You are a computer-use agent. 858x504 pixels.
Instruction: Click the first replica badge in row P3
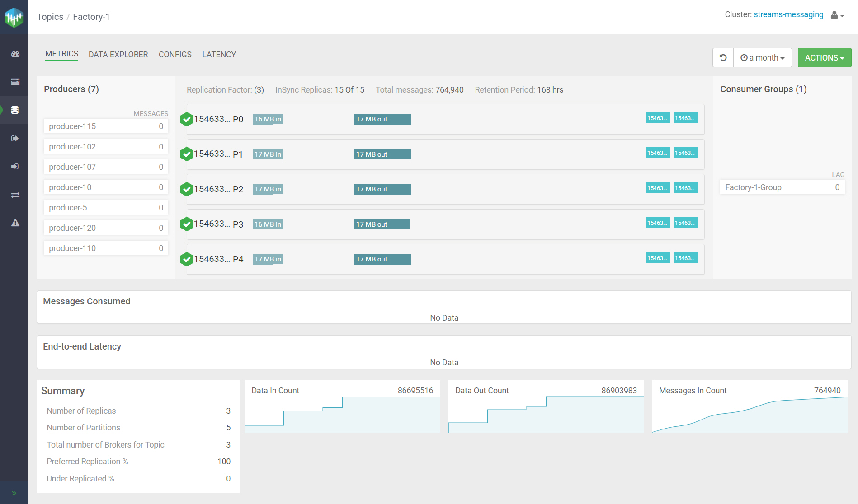658,223
